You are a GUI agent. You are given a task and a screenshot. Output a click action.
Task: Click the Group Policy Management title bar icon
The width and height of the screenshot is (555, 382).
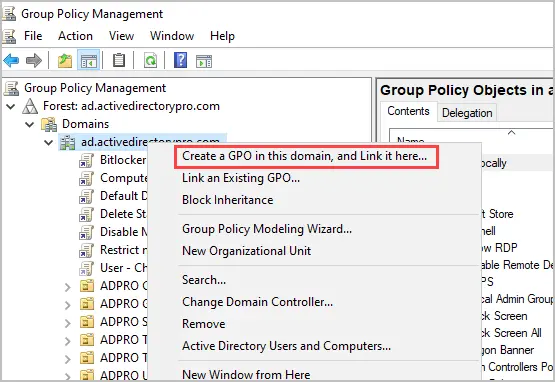pyautogui.click(x=9, y=13)
